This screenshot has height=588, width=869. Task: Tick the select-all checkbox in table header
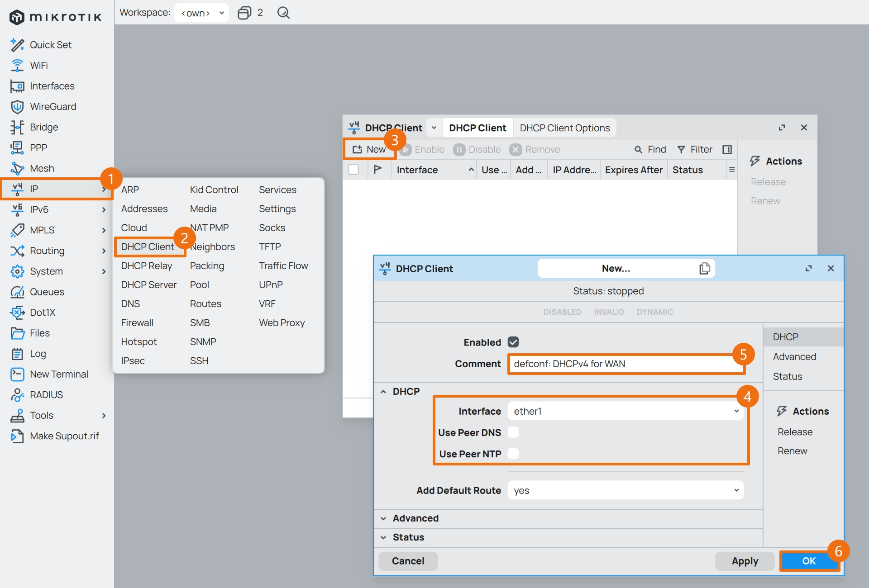pyautogui.click(x=353, y=170)
